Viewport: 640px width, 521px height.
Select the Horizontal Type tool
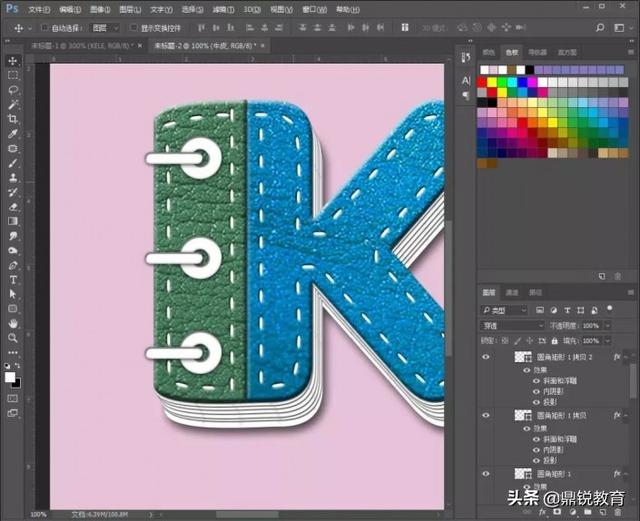point(13,280)
